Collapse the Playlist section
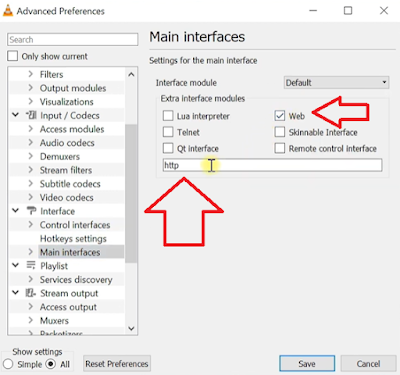400x375 pixels. pos(15,266)
